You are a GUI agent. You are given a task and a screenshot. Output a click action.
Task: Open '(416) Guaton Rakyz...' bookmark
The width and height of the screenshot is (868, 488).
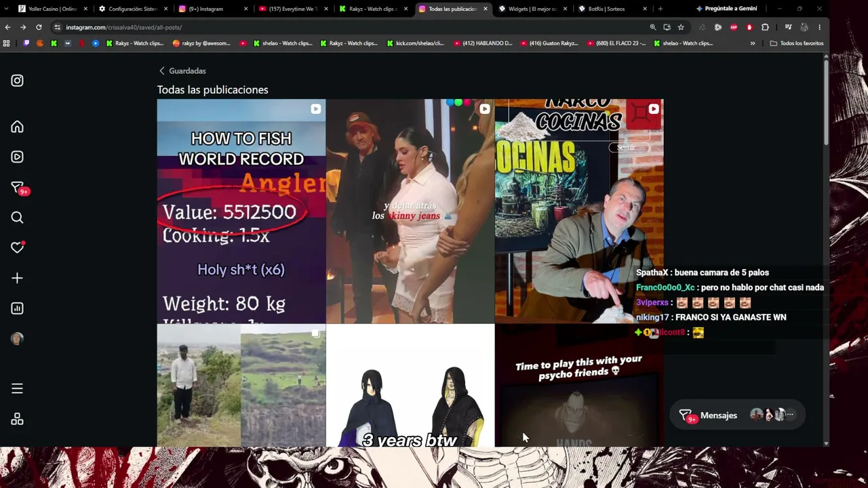[549, 43]
